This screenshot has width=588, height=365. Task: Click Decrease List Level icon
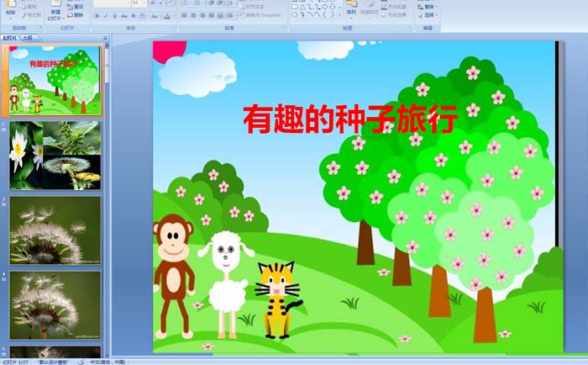tap(212, 3)
